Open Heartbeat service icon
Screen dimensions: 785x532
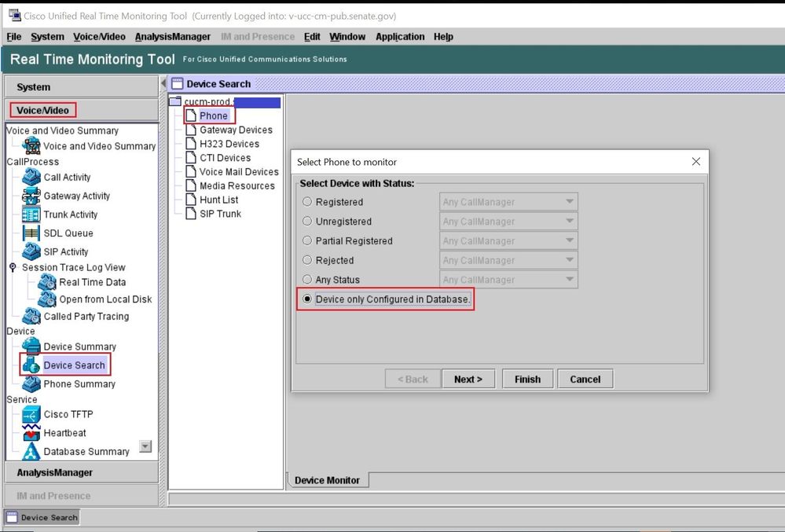tap(31, 433)
